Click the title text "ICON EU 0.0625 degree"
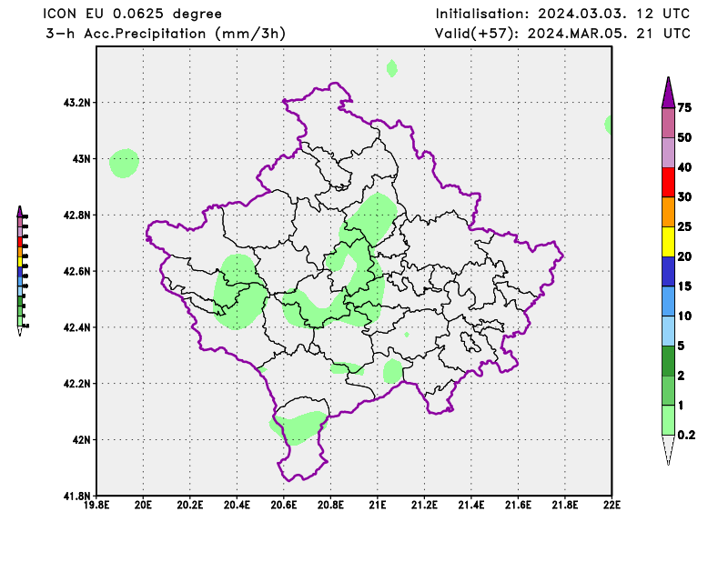 [x=132, y=14]
